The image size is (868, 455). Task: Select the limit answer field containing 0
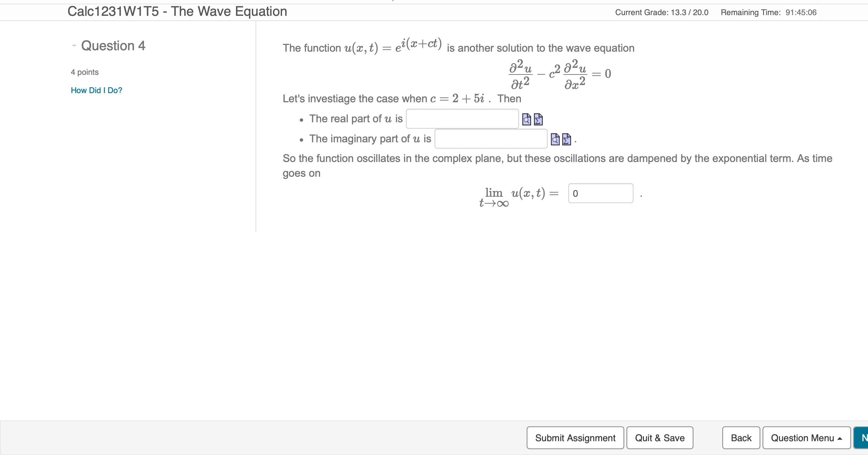pyautogui.click(x=601, y=194)
